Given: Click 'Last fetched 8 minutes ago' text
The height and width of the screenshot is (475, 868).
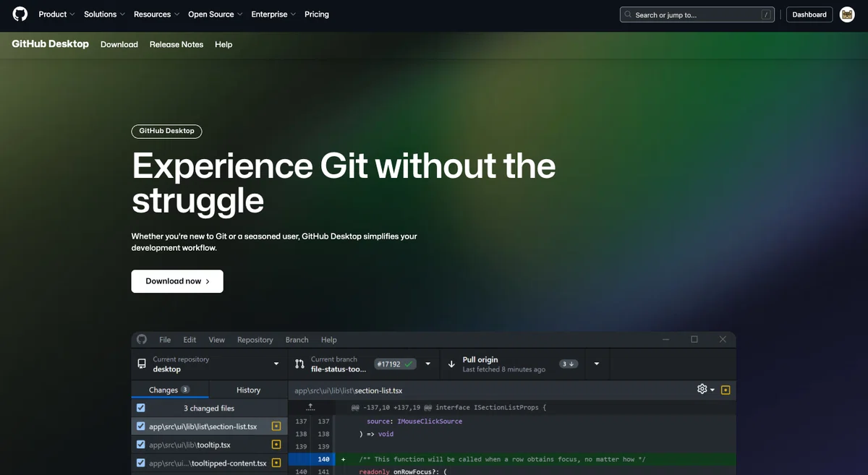Looking at the screenshot, I should point(504,369).
